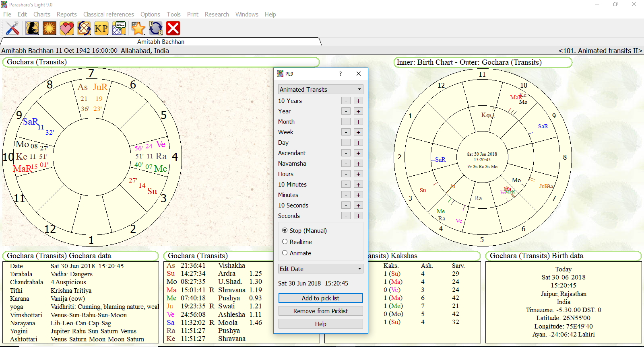Screen dimensions: 644x347
Task: Click Remove from Picklist button
Action: click(x=321, y=311)
